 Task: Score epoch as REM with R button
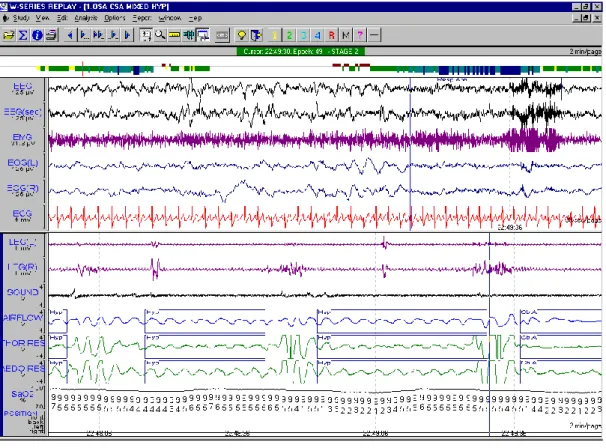pyautogui.click(x=332, y=36)
